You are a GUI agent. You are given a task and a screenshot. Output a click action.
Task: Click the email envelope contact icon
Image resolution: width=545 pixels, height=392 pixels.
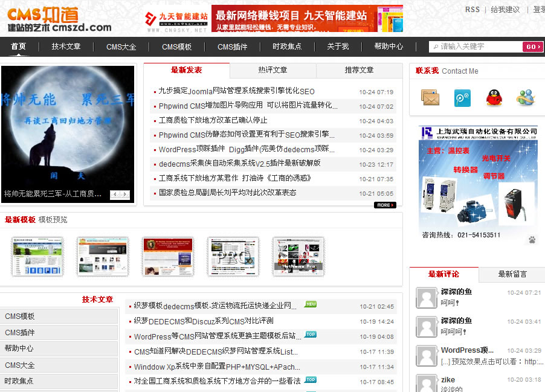point(430,98)
